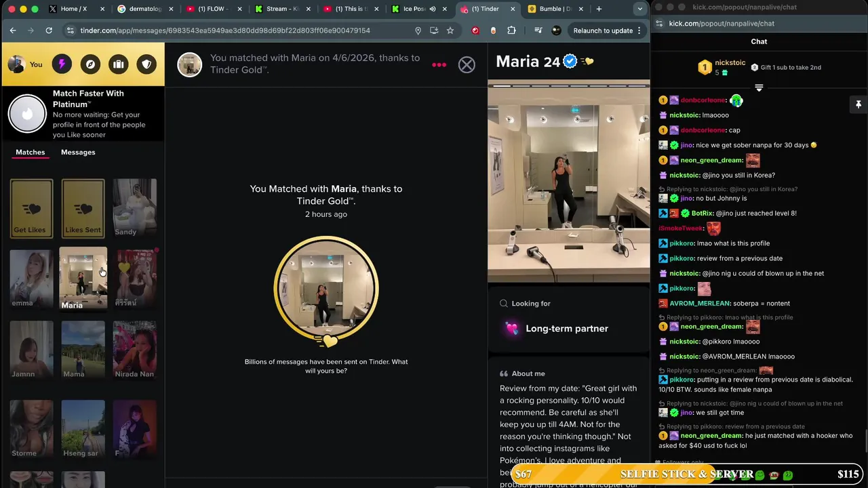Click AVROM_MERLEAN username in chat
The width and height of the screenshot is (868, 488).
click(700, 304)
